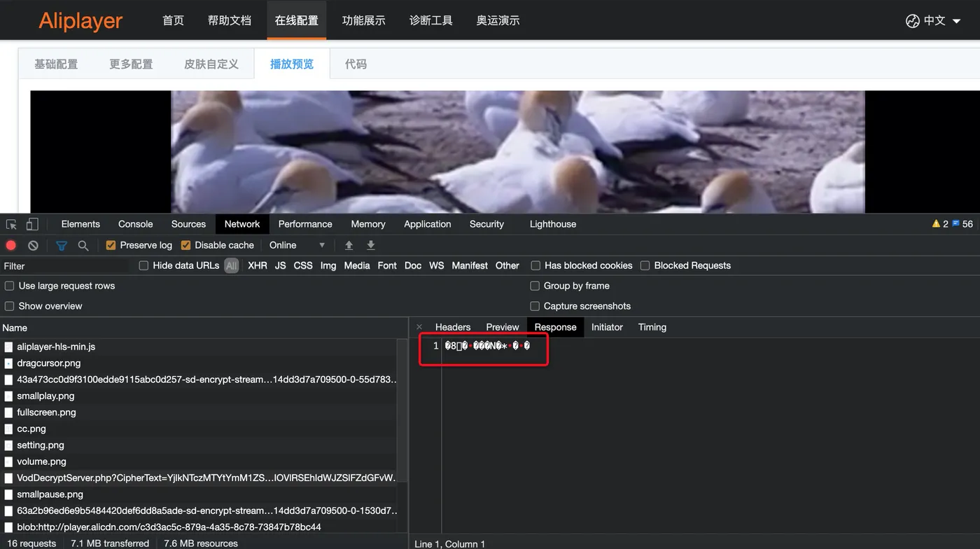The height and width of the screenshot is (549, 980).
Task: Open the Application panel
Action: click(427, 224)
